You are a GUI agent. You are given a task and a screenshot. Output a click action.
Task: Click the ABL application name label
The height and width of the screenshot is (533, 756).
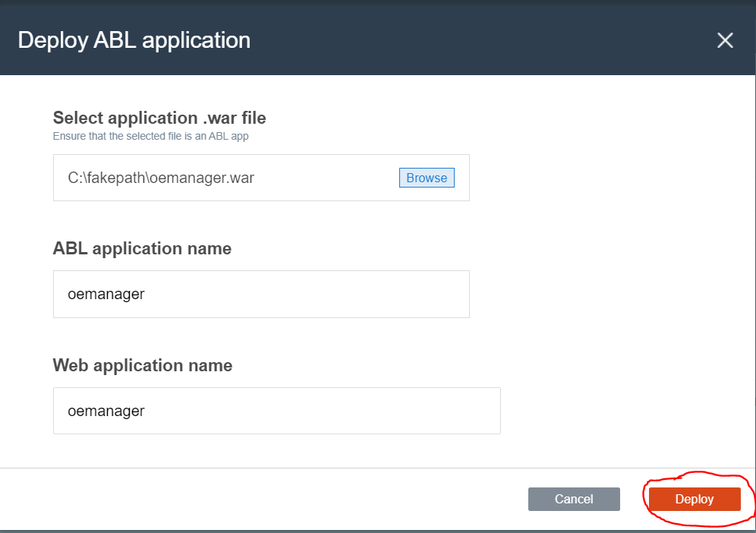142,248
